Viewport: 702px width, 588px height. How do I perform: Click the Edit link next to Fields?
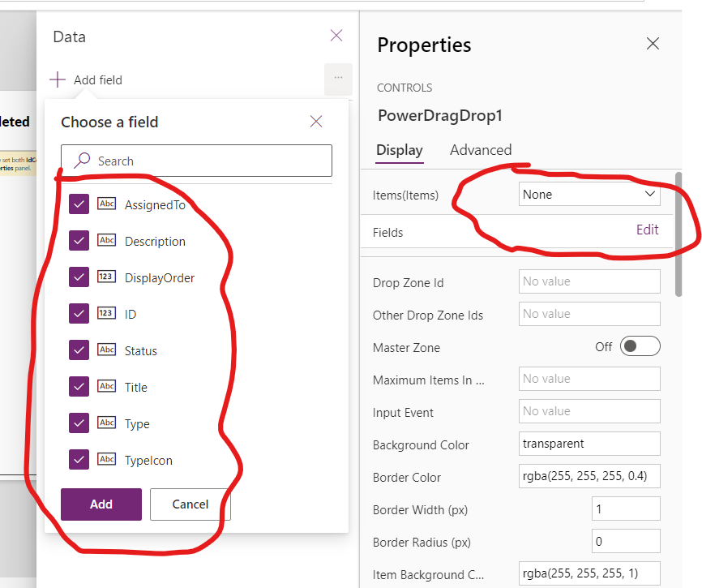click(647, 230)
